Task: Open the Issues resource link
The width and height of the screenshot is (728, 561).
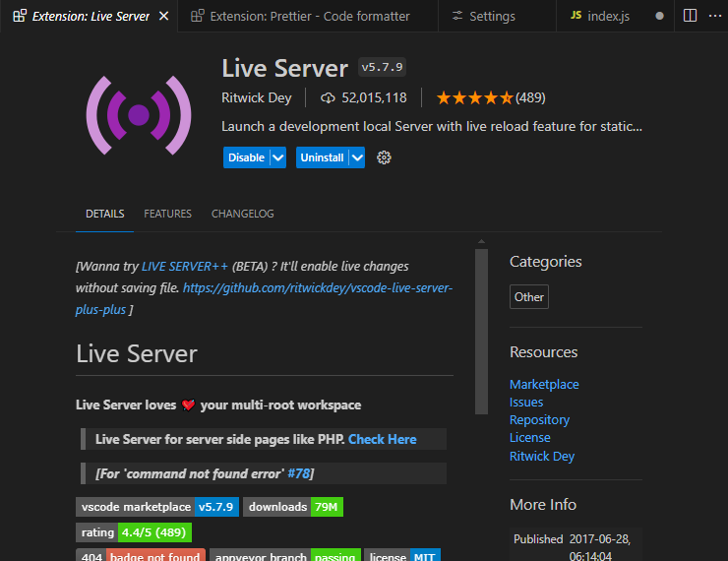Action: (526, 403)
